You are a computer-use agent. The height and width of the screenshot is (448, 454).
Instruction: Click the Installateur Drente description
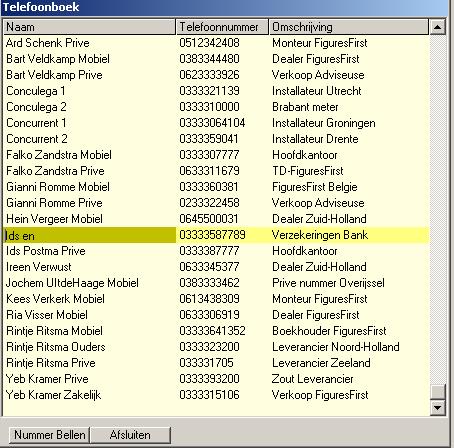coord(315,139)
